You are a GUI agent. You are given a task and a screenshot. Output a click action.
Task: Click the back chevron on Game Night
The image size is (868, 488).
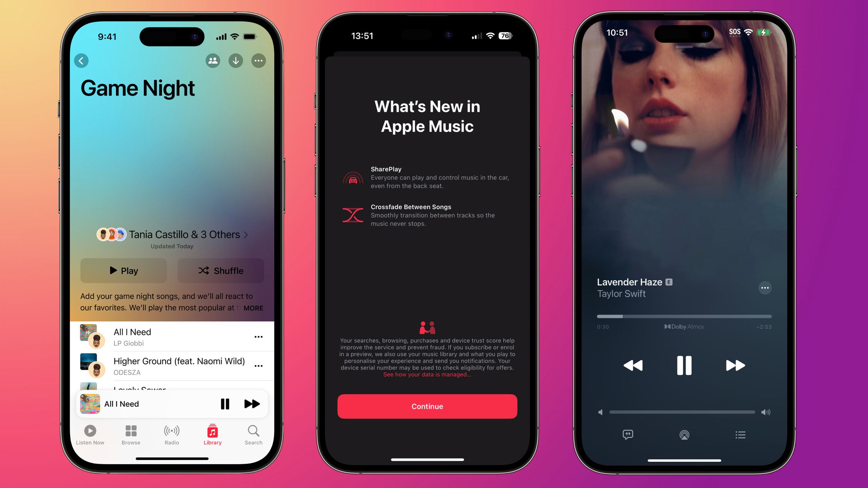tap(83, 60)
